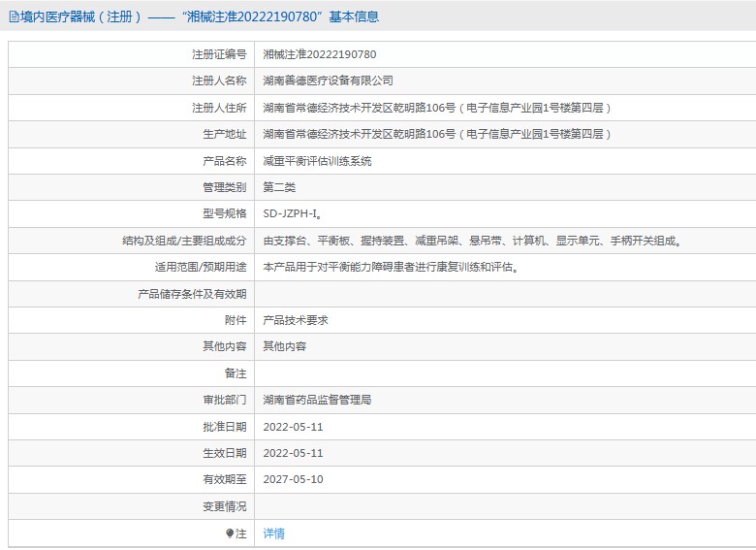Click the 审批部门 label
The height and width of the screenshot is (550, 756).
click(x=224, y=400)
